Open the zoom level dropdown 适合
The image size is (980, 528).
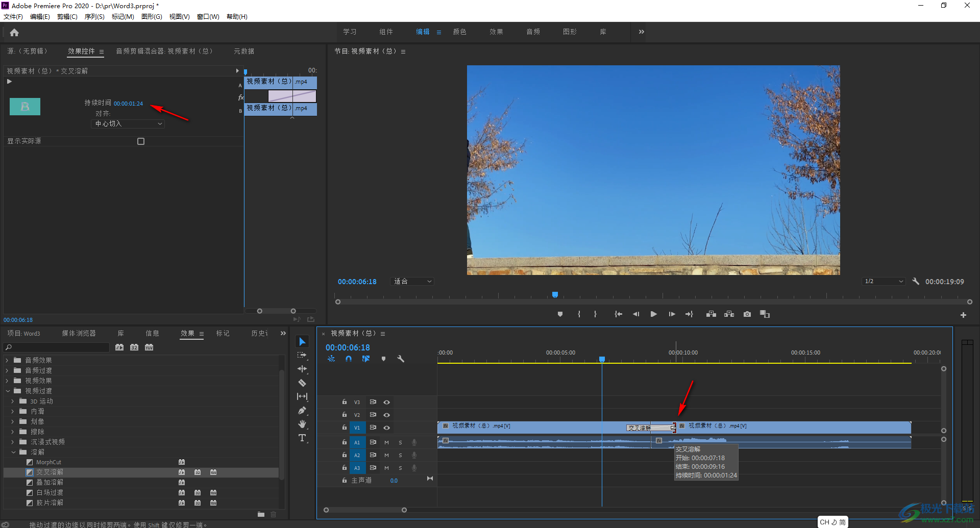(412, 282)
